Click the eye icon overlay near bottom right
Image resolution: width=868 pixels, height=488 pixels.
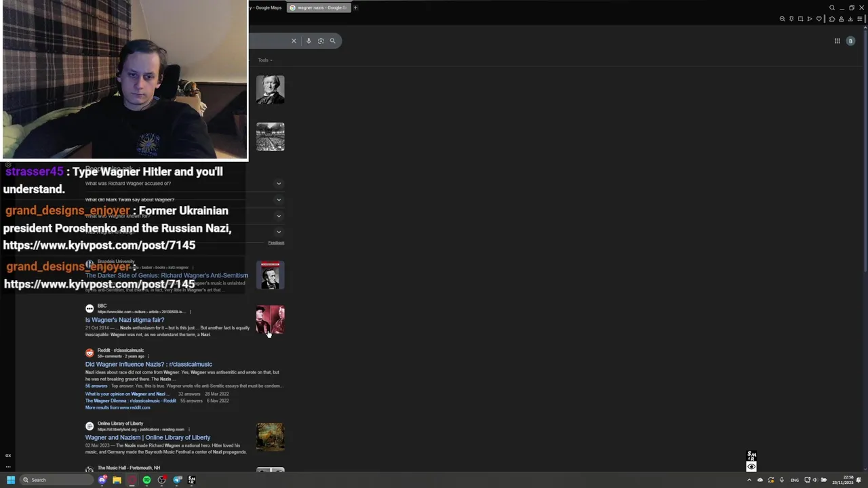751,467
